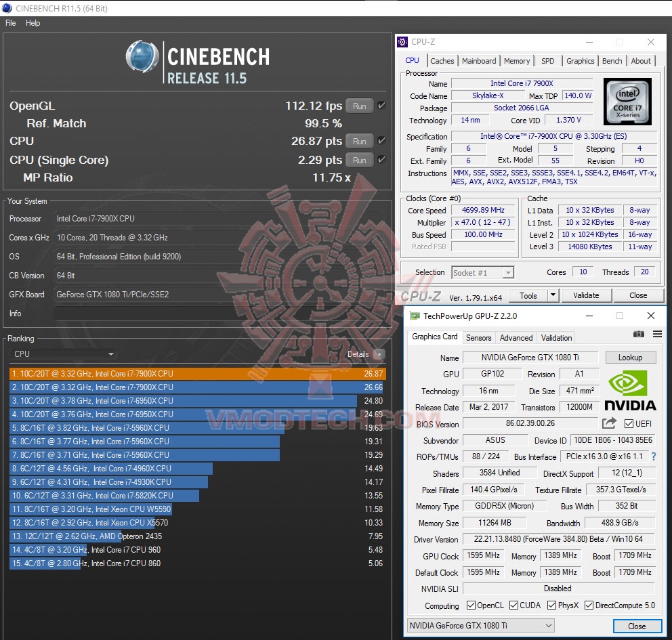
Task: Toggle the UEFI checkbox in GPU-Z
Action: pyautogui.click(x=629, y=424)
